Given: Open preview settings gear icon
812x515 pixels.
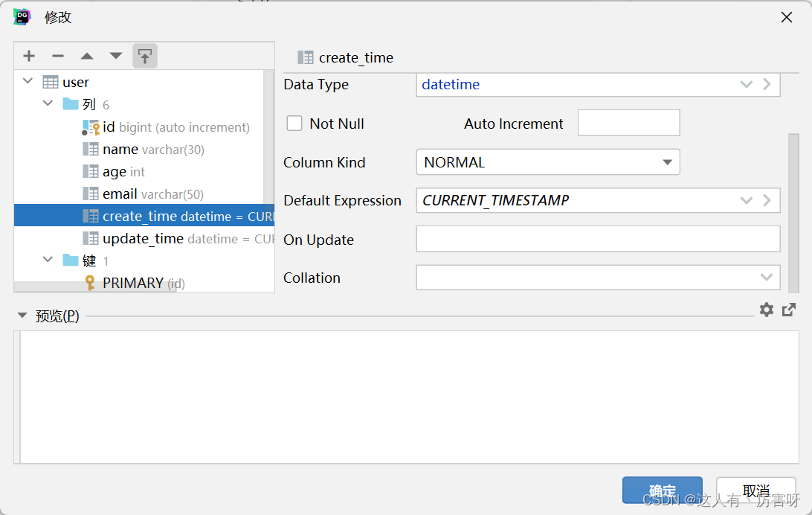Looking at the screenshot, I should pos(767,310).
